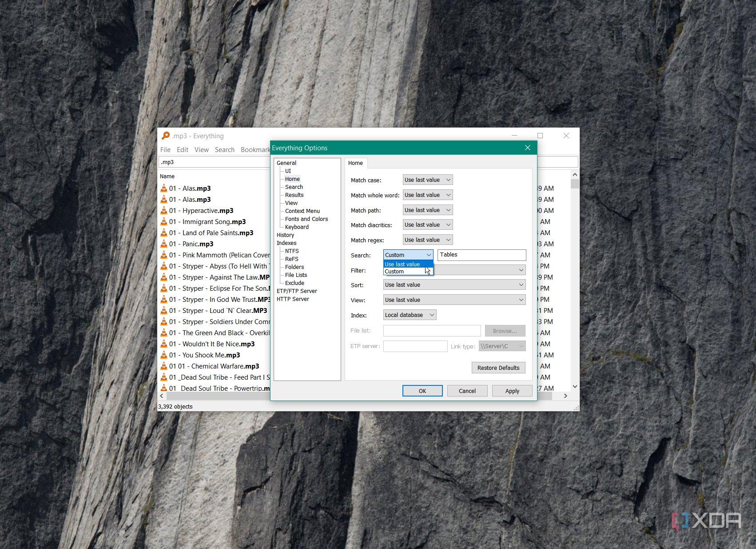756x549 pixels.
Task: Click Restore Defaults button
Action: click(x=498, y=368)
